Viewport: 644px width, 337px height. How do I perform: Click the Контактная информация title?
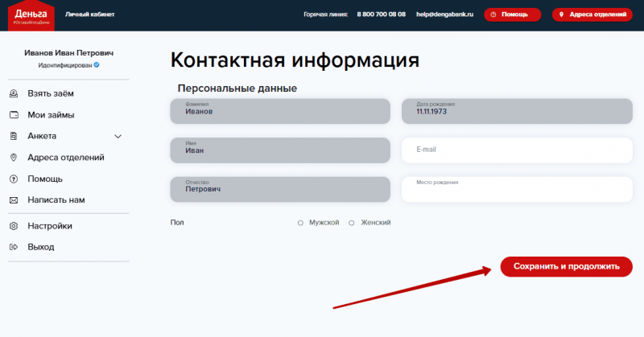295,60
